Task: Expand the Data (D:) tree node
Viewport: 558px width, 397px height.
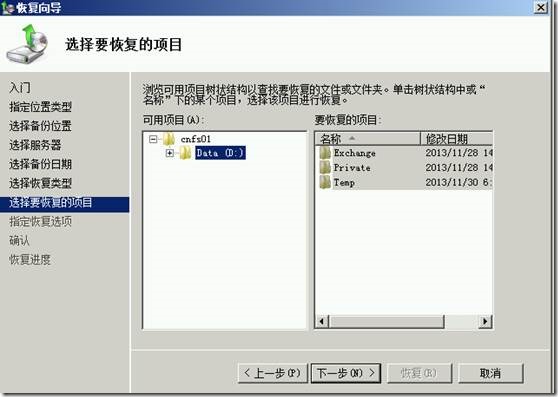Action: pyautogui.click(x=170, y=153)
